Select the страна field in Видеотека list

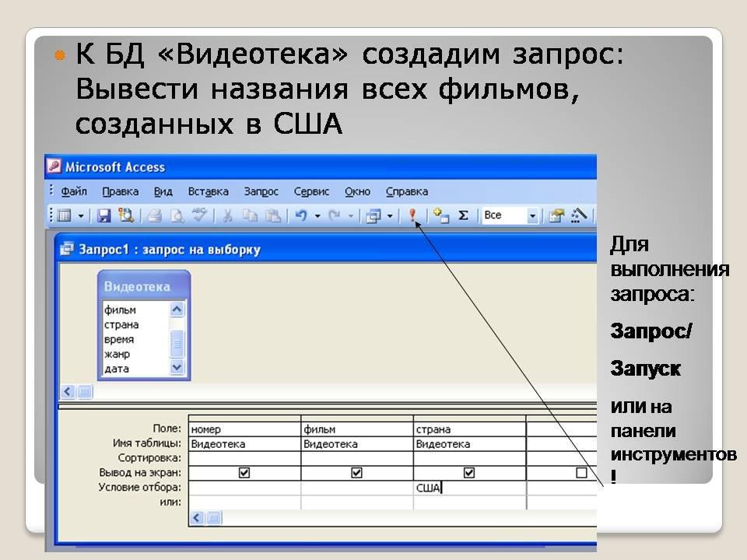pyautogui.click(x=121, y=324)
